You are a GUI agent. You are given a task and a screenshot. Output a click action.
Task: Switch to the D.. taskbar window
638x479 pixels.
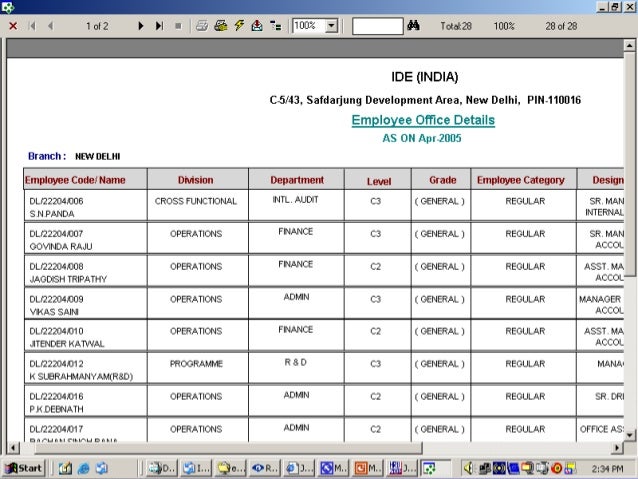pos(161,468)
